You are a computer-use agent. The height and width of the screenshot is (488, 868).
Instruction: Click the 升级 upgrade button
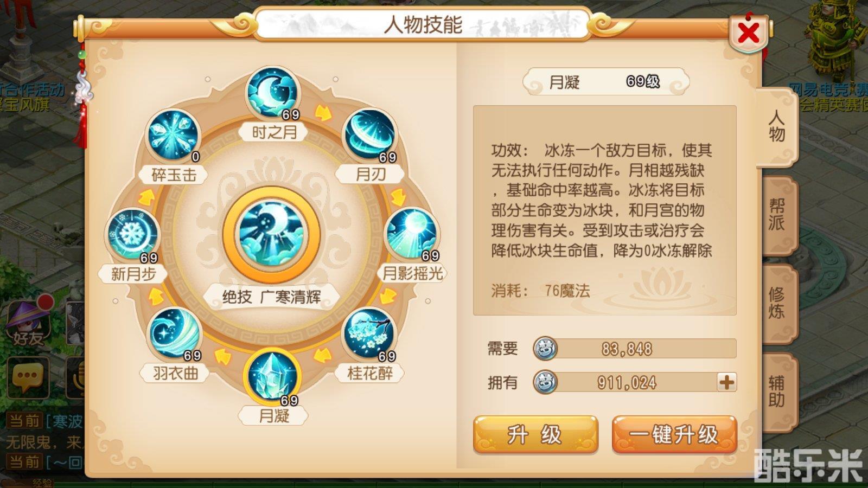535,434
